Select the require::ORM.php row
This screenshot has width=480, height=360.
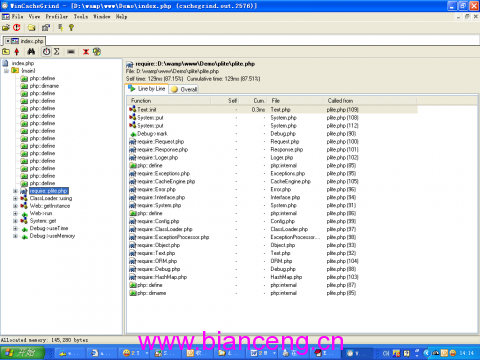click(273, 261)
